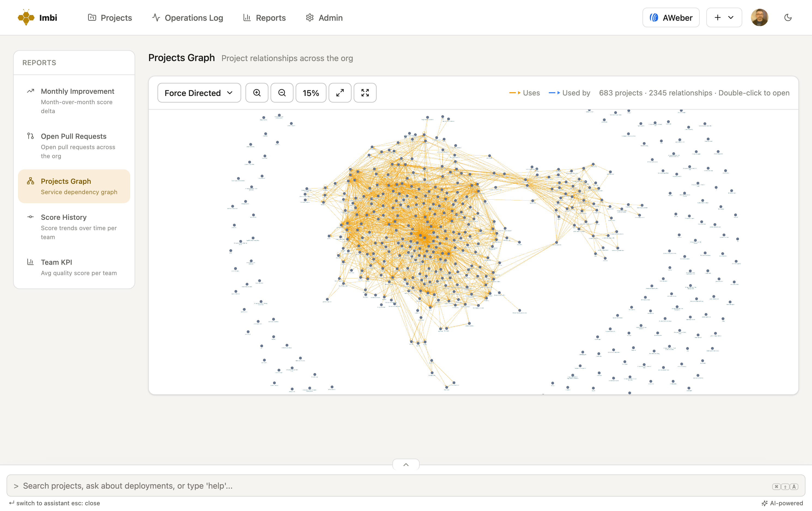The image size is (812, 511).
Task: Go to Reports section
Action: pos(264,17)
